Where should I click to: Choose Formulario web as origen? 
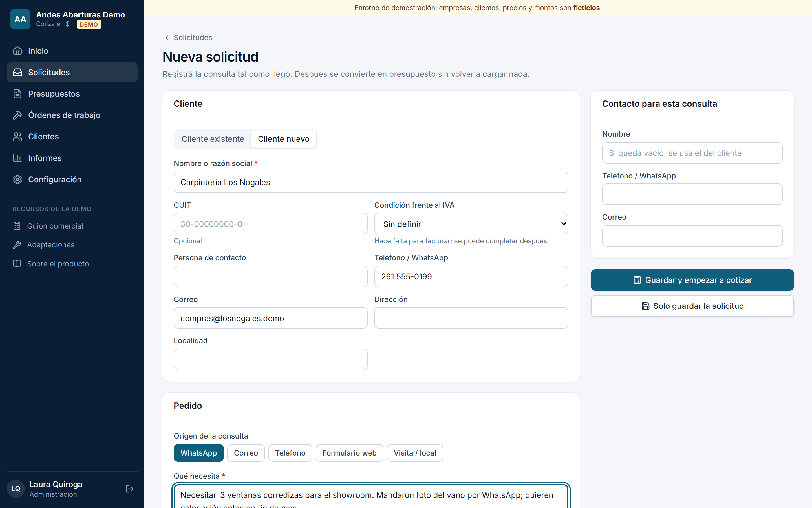pyautogui.click(x=349, y=453)
